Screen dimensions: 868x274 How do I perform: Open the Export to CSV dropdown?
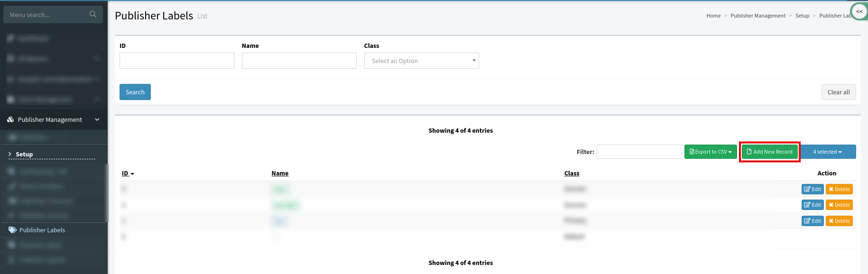click(710, 152)
